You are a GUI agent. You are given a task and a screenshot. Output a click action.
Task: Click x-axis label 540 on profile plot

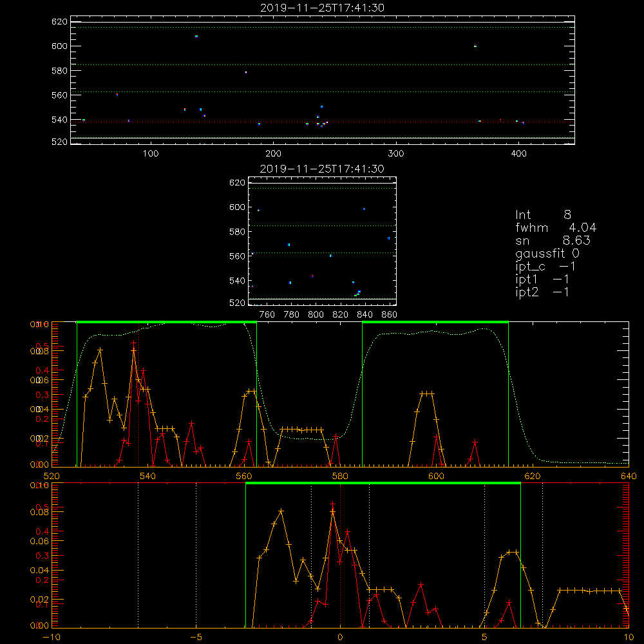tap(148, 477)
